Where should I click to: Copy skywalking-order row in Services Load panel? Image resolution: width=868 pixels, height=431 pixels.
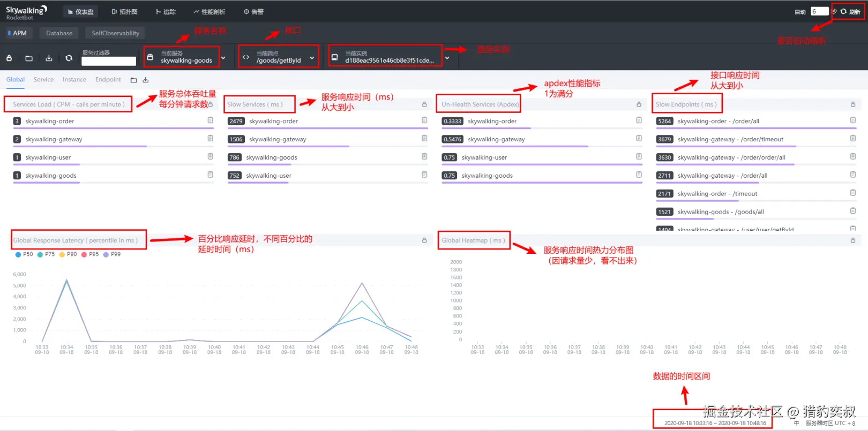211,120
